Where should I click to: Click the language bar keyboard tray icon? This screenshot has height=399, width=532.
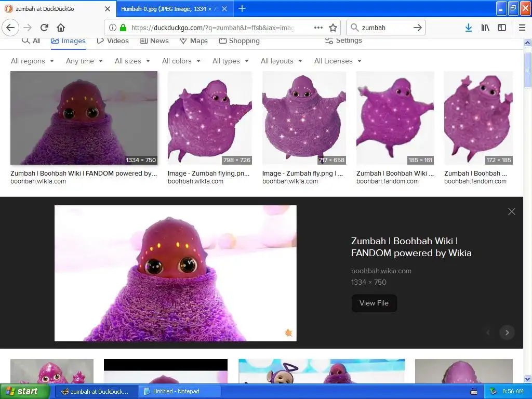474,392
